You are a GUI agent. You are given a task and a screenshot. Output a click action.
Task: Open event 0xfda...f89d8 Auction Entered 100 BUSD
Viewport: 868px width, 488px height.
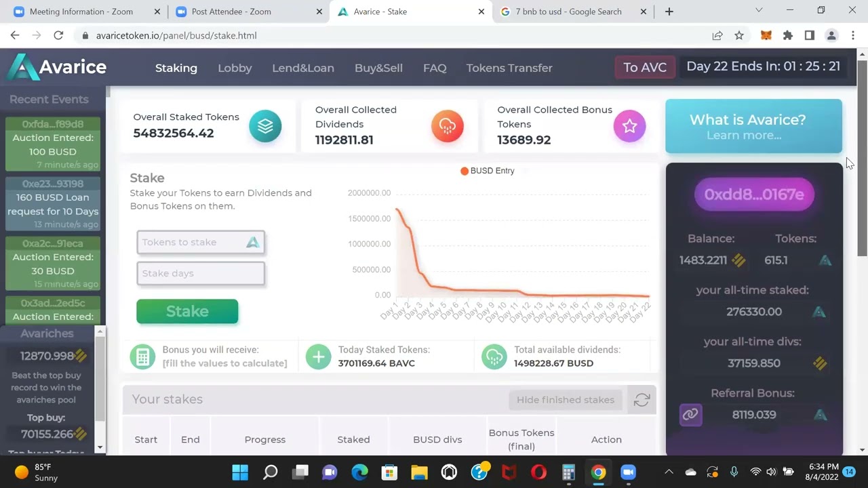[x=53, y=144]
